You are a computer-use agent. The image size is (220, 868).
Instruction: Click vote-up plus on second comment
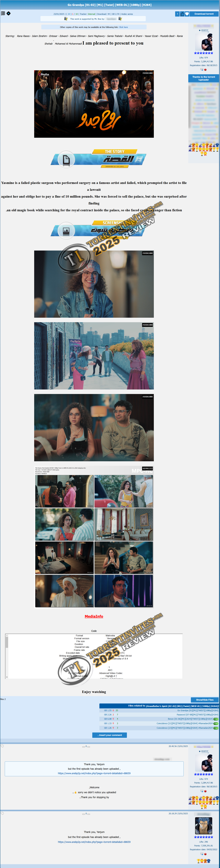click(x=89, y=814)
